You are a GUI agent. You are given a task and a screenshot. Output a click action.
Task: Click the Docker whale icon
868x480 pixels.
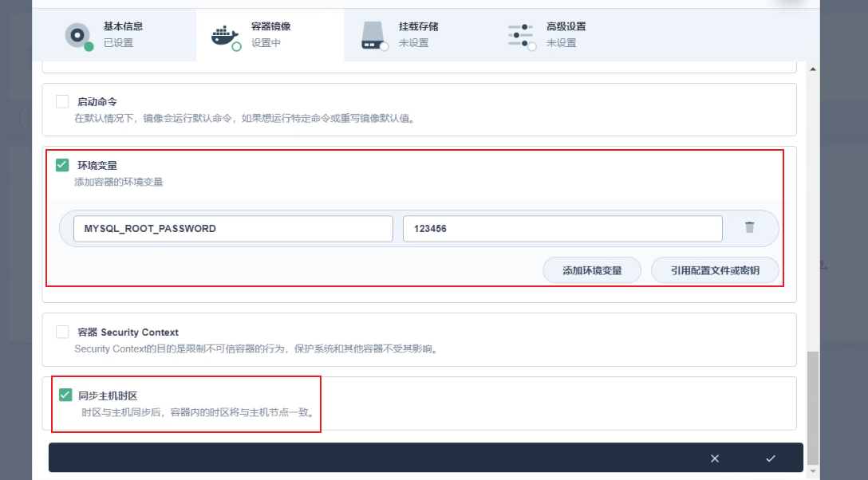225,37
